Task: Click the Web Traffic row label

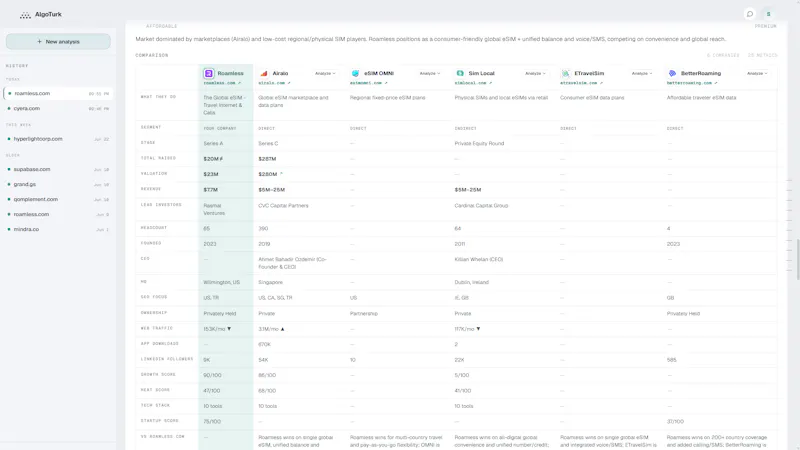Action: (157, 328)
